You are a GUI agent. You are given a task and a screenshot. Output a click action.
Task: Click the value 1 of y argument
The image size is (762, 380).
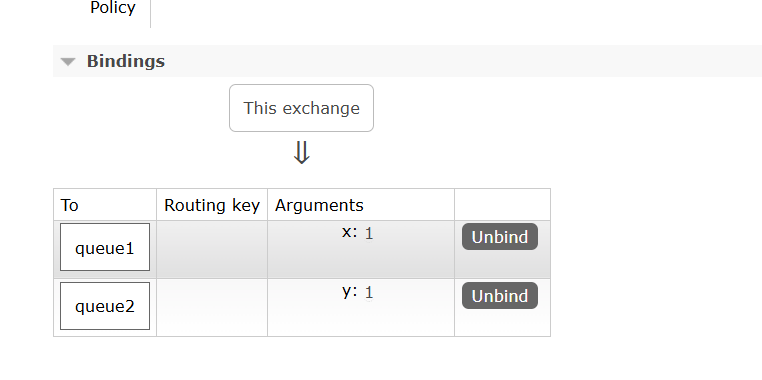click(369, 293)
